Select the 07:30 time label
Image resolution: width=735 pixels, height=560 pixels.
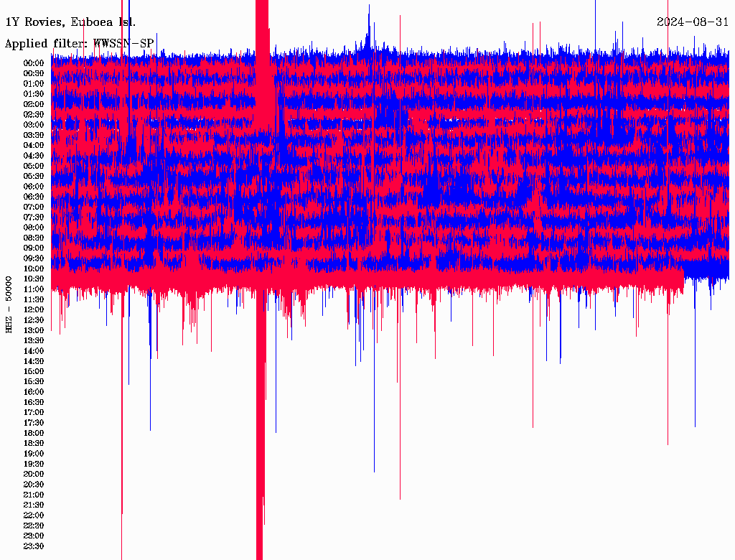click(x=34, y=218)
